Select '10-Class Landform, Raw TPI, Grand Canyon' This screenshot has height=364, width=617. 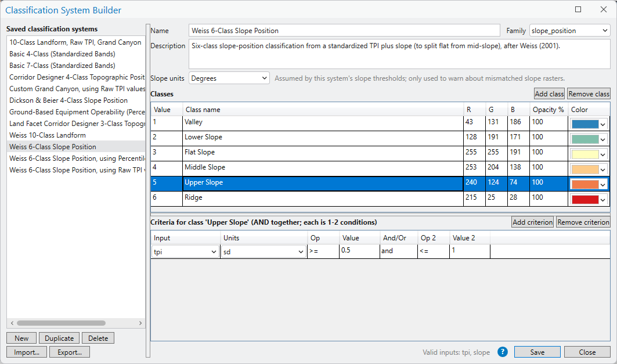click(x=76, y=42)
